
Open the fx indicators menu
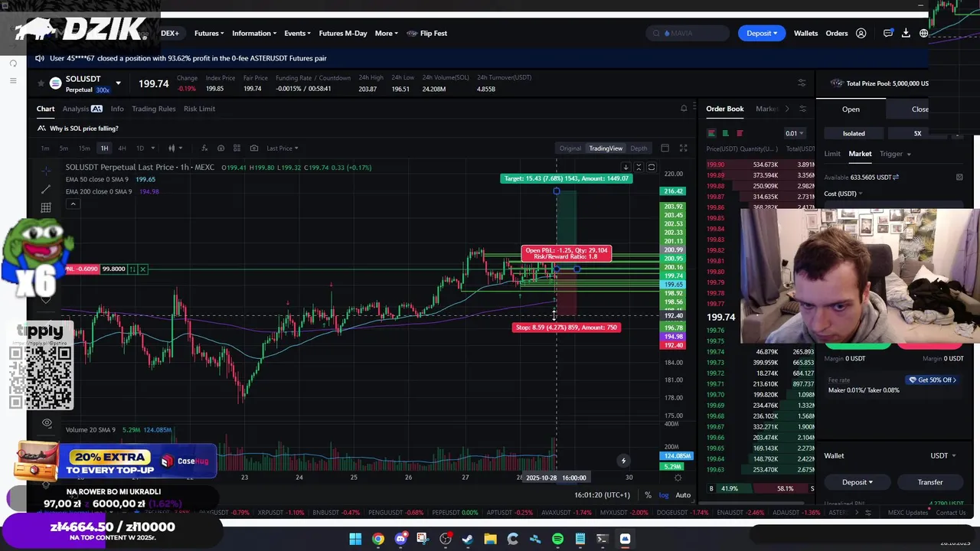pyautogui.click(x=204, y=148)
